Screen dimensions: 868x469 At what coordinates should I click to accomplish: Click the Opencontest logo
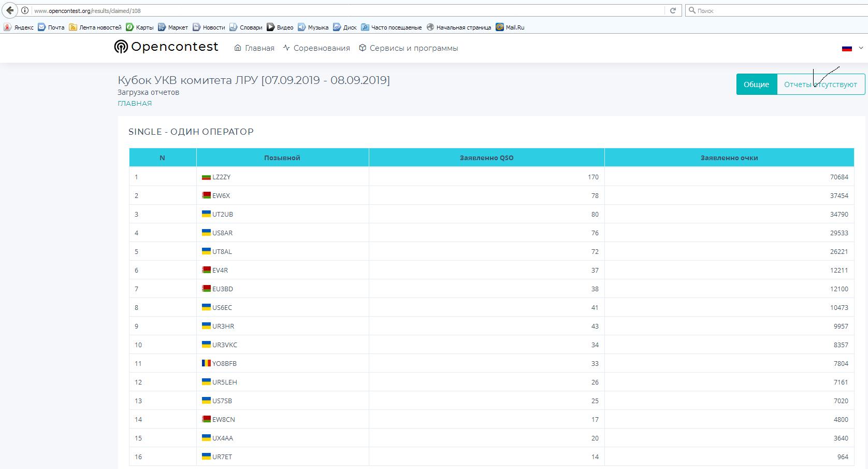point(166,47)
